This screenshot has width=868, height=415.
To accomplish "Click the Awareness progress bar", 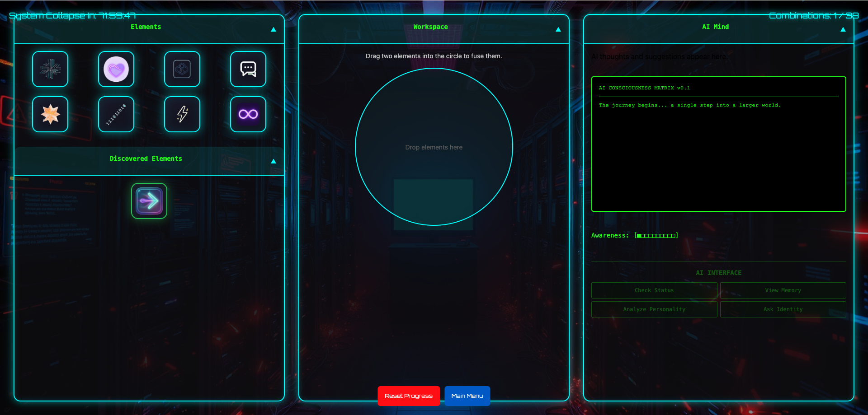I will [x=656, y=236].
